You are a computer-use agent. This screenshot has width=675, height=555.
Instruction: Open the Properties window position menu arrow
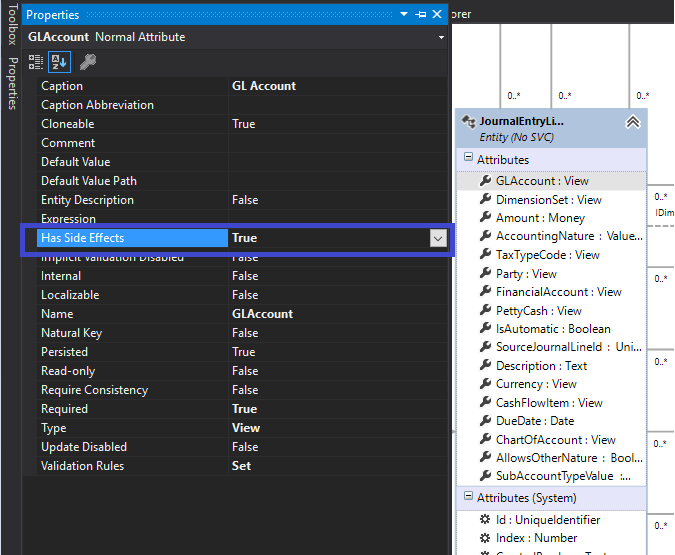click(x=404, y=14)
